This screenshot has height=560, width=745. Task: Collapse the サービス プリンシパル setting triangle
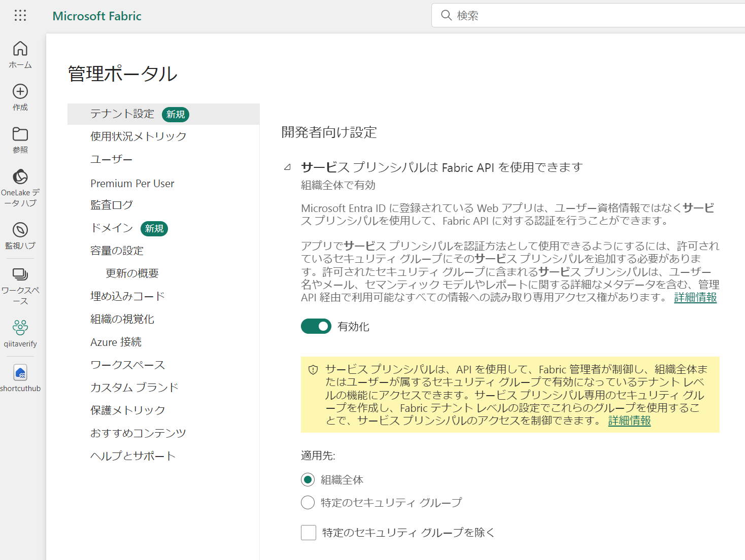pyautogui.click(x=287, y=167)
